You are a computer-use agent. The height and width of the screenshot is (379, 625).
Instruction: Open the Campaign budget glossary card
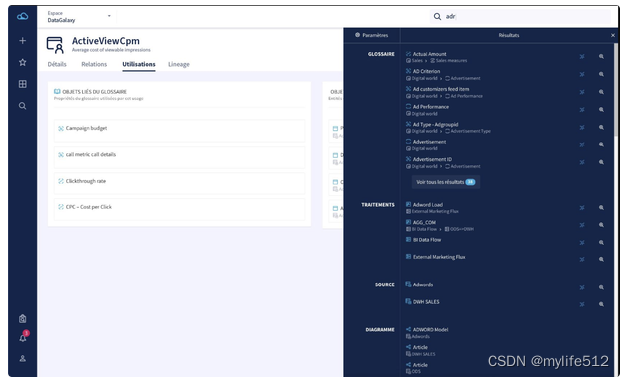click(179, 130)
